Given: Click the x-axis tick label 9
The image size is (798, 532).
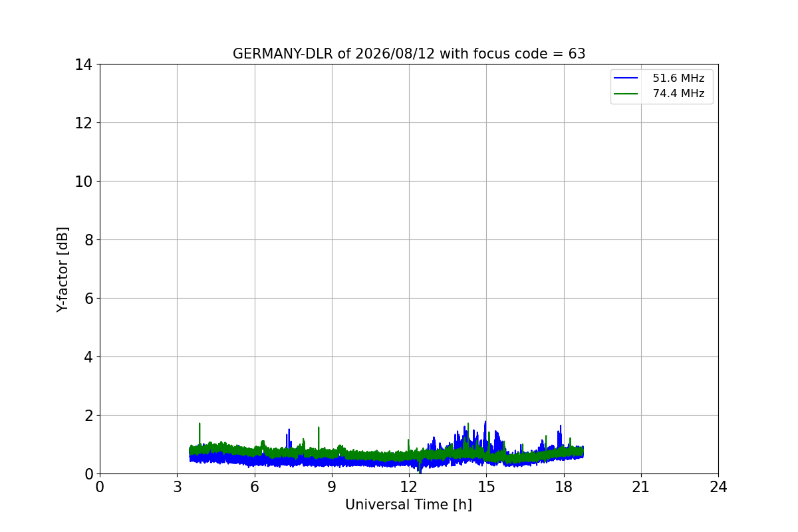Looking at the screenshot, I should 332,487.
